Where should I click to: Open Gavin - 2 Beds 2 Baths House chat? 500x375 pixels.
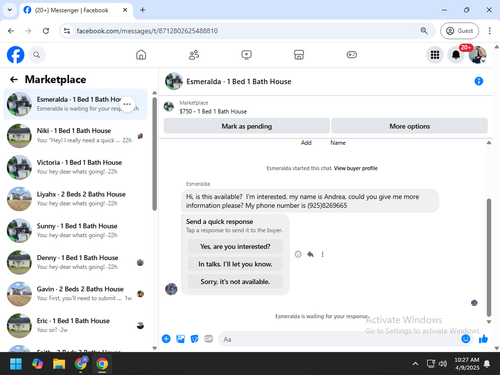(x=75, y=294)
